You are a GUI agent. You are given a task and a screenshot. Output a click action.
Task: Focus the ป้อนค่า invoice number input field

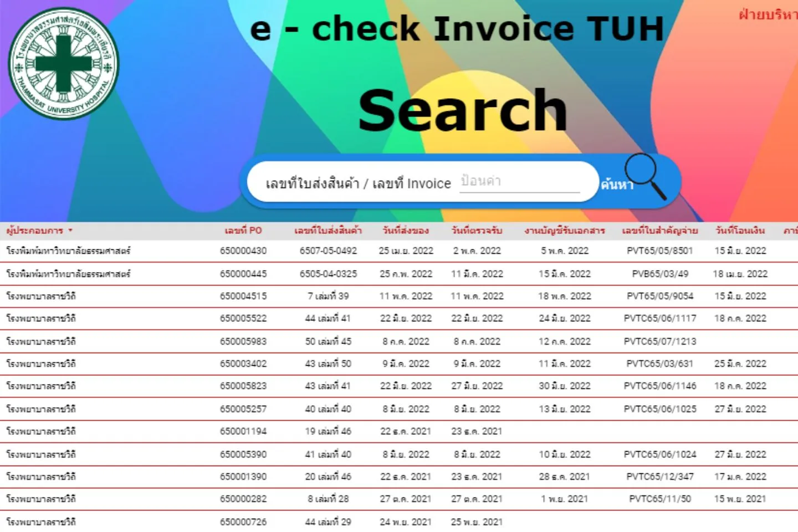(520, 182)
